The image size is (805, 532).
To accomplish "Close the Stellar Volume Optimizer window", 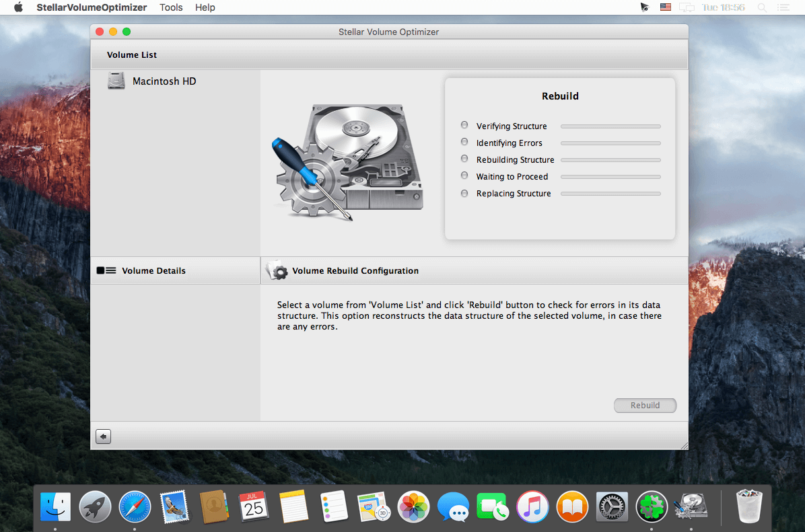I will click(x=100, y=32).
